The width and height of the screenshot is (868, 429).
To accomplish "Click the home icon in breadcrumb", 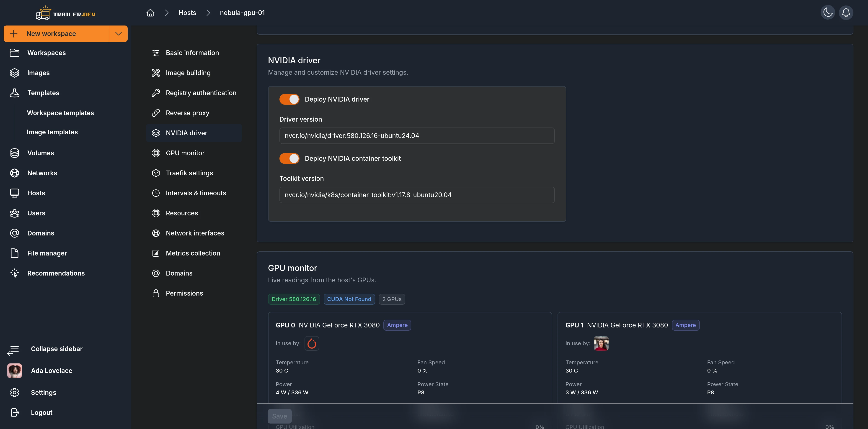I will click(150, 13).
